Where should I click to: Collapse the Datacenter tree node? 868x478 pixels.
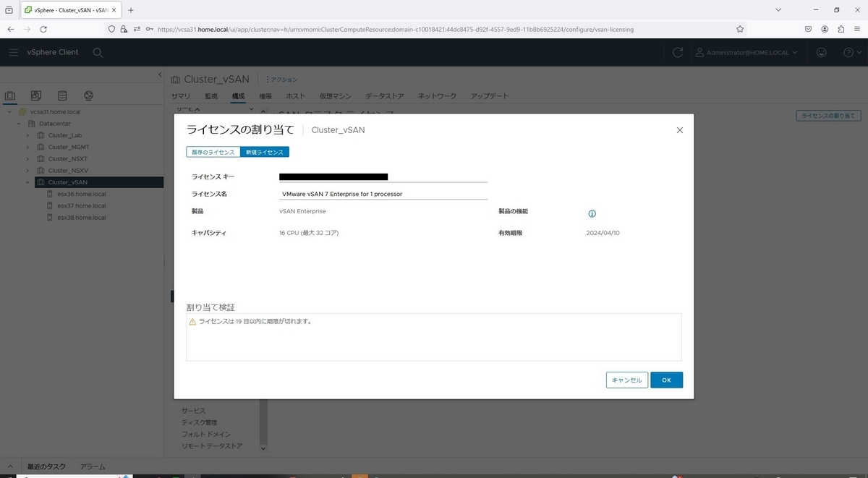tap(19, 124)
